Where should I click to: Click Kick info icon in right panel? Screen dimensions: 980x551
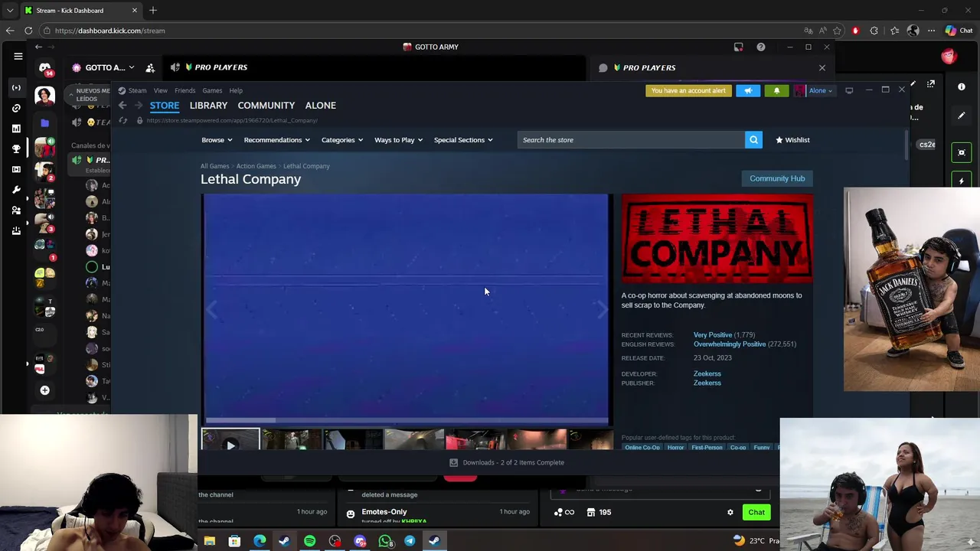(x=962, y=86)
